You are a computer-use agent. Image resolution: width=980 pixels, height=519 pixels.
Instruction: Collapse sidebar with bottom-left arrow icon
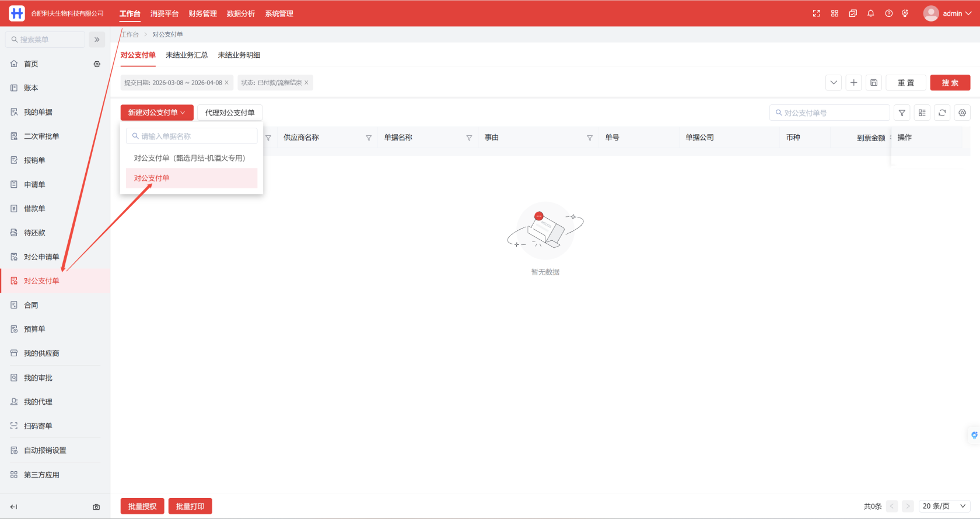click(x=14, y=507)
